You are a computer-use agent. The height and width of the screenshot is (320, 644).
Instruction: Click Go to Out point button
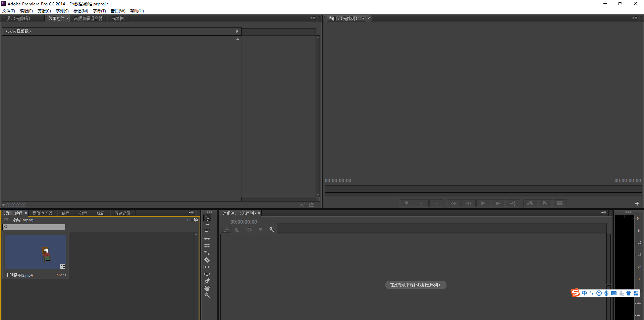[x=513, y=203]
